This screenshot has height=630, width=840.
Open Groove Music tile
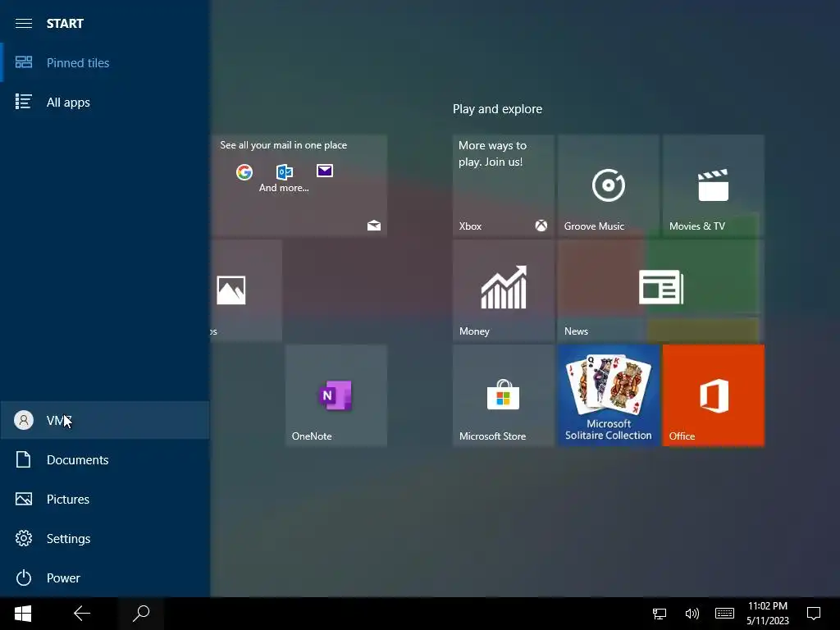click(608, 185)
